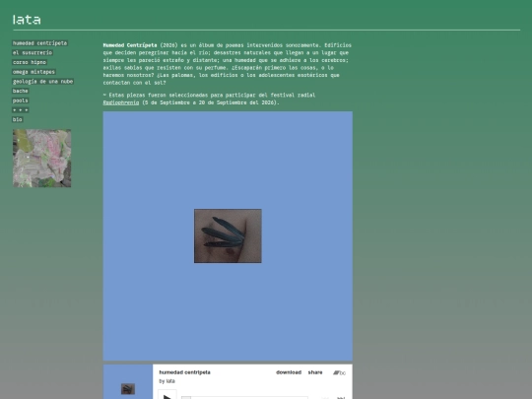Open the 'humedad centrípeta' sidebar item
This screenshot has width=532, height=399.
39,43
